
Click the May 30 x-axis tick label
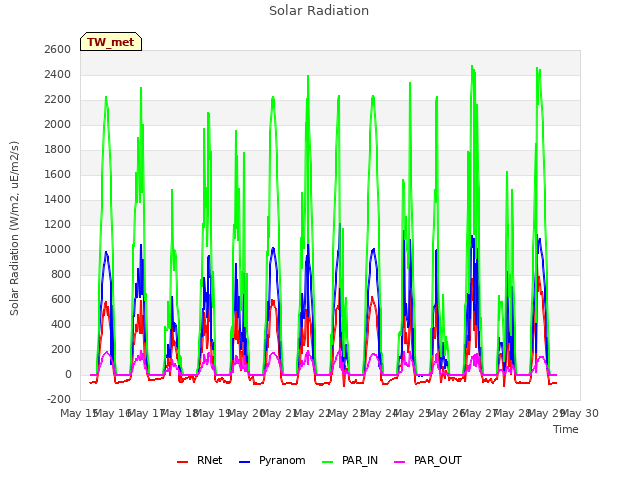(x=580, y=413)
